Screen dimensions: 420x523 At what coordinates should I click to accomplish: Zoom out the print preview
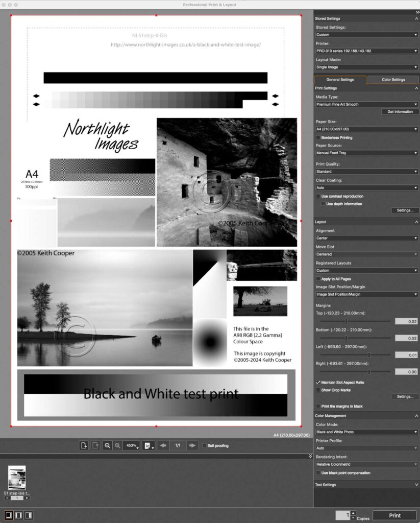point(107,445)
